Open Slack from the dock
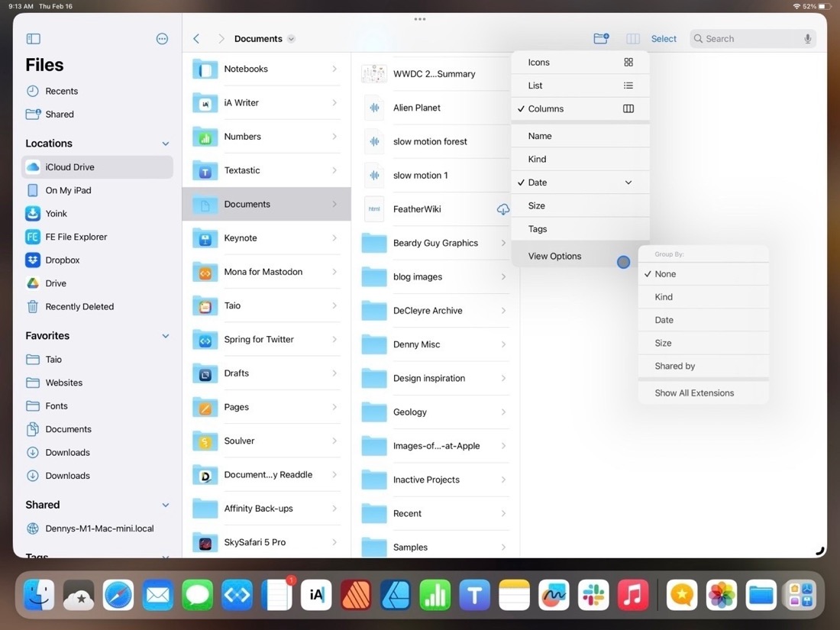Image resolution: width=840 pixels, height=630 pixels. (593, 594)
